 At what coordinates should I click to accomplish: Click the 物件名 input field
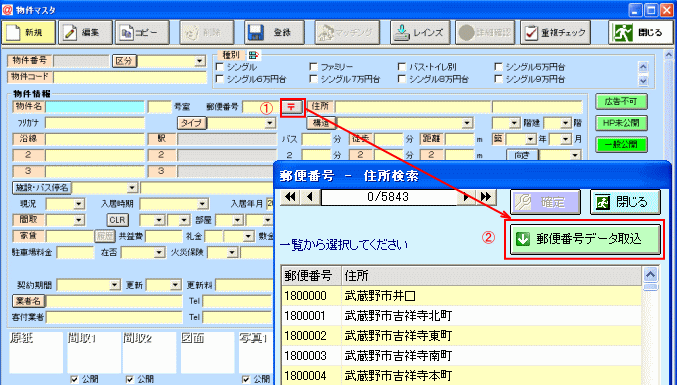point(95,107)
